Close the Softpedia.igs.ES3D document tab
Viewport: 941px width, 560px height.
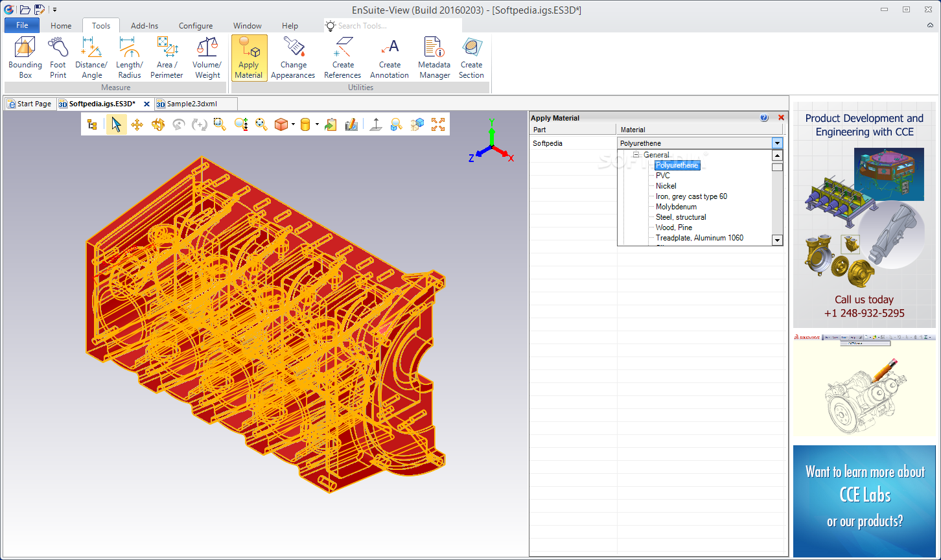click(146, 104)
